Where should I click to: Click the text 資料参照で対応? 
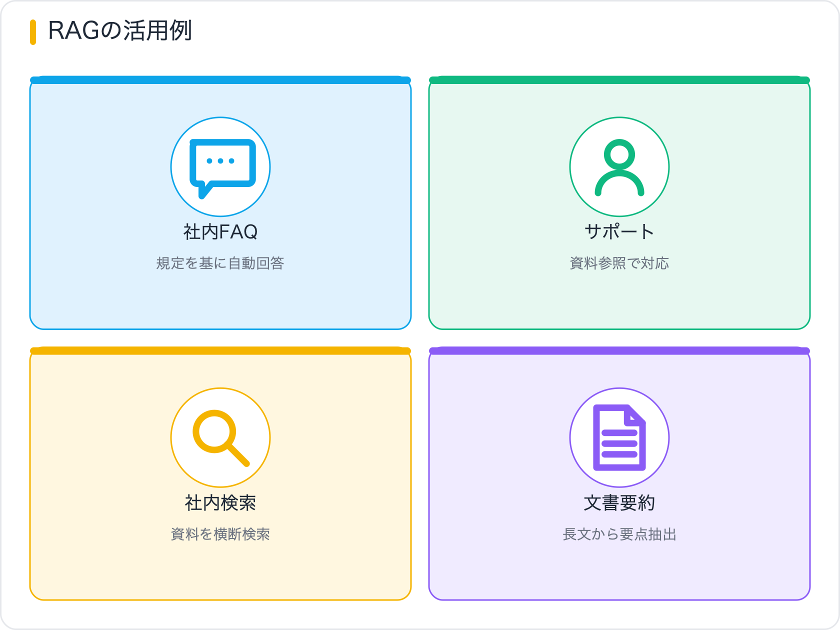click(619, 263)
